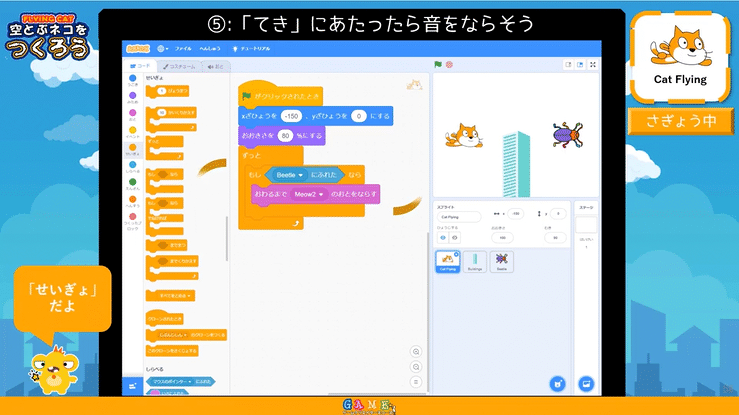
Task: Select the purple みため (Looks) category
Action: click(133, 98)
